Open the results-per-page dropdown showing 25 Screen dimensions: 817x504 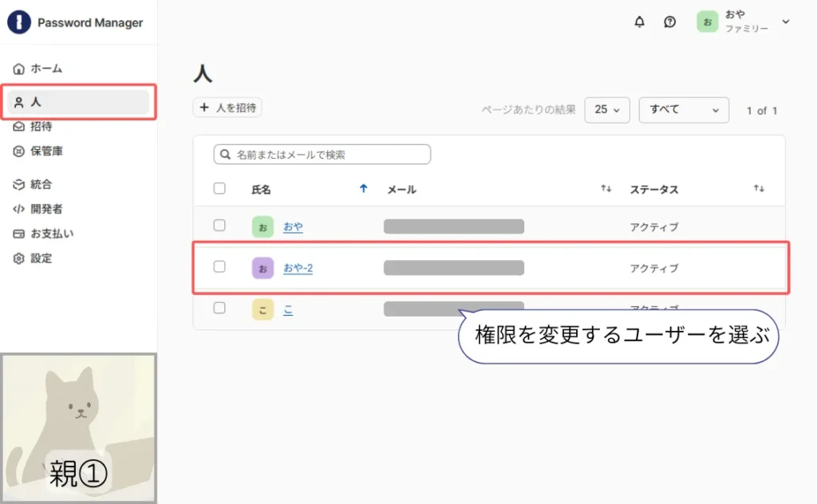tap(607, 110)
